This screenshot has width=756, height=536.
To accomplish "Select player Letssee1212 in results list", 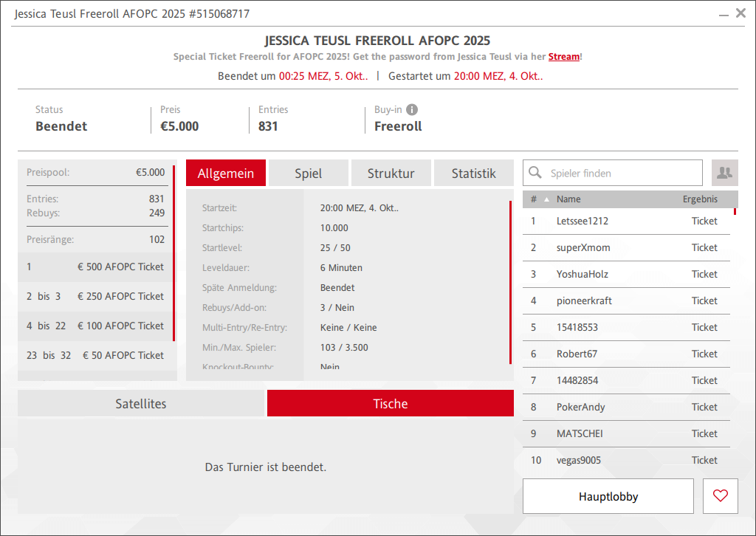I will 582,221.
